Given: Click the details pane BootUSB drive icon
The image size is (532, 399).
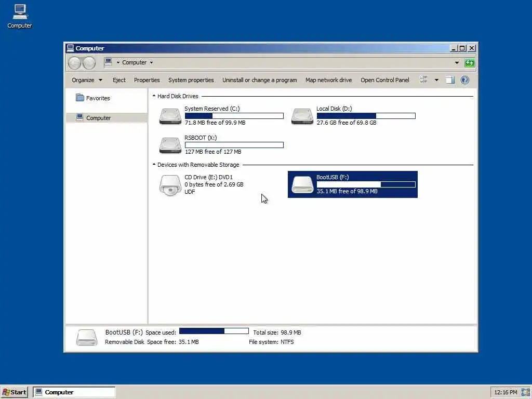Looking at the screenshot, I should (87, 337).
